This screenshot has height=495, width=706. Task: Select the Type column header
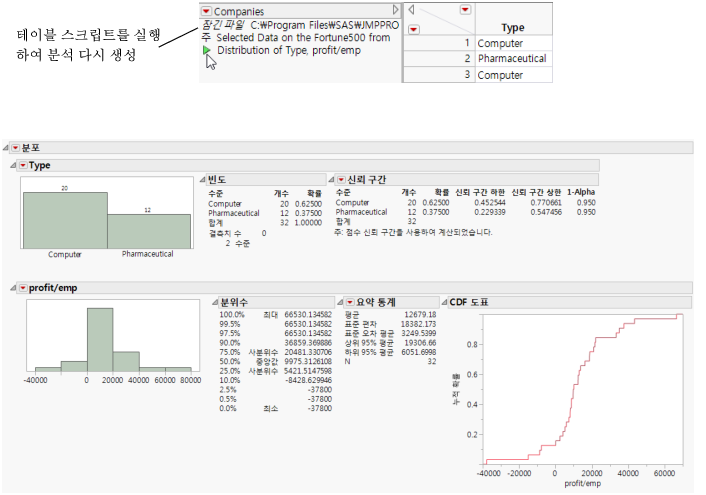tap(512, 28)
